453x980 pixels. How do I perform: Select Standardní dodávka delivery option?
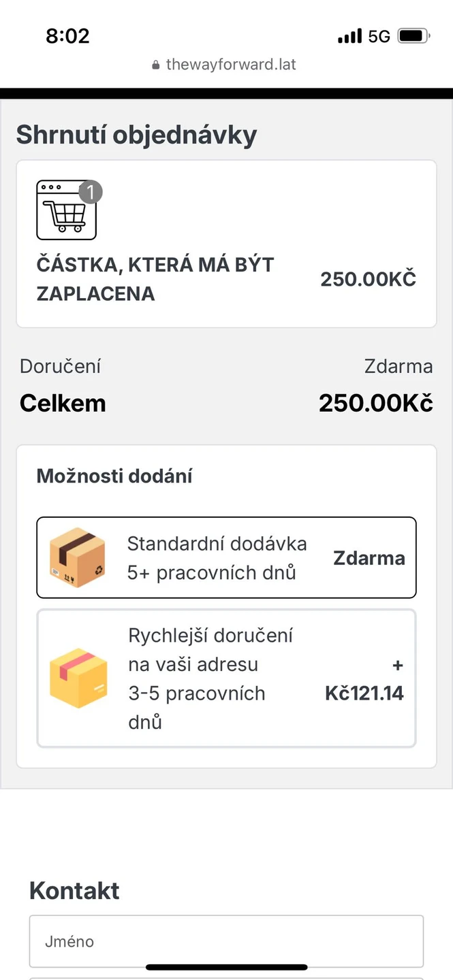217,557
